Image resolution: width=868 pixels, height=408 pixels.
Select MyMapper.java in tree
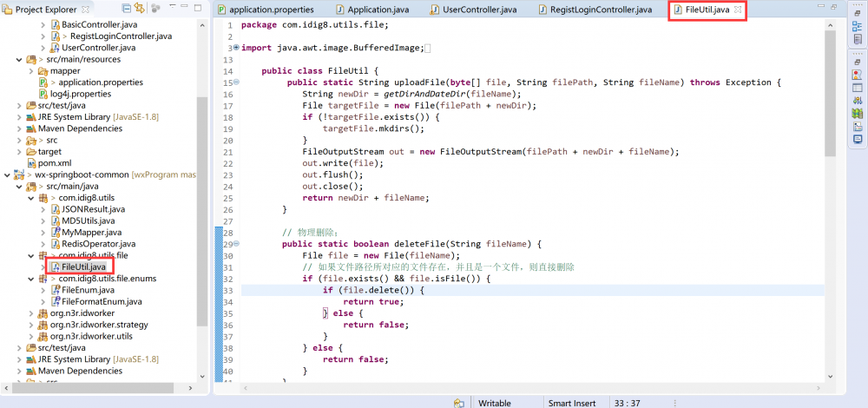91,232
